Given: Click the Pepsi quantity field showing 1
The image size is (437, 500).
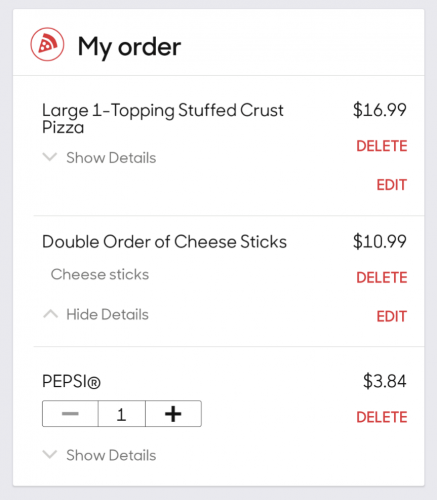Looking at the screenshot, I should coord(122,414).
